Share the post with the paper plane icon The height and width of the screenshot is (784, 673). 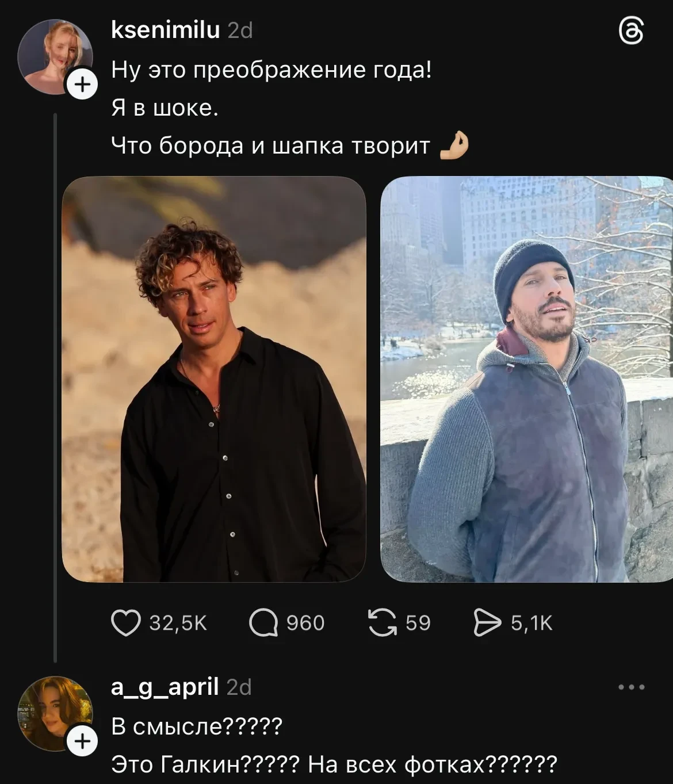coord(487,623)
